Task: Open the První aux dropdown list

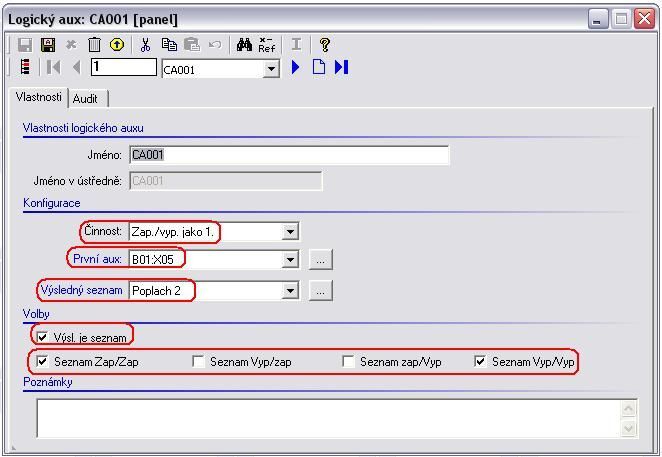Action: tap(290, 260)
